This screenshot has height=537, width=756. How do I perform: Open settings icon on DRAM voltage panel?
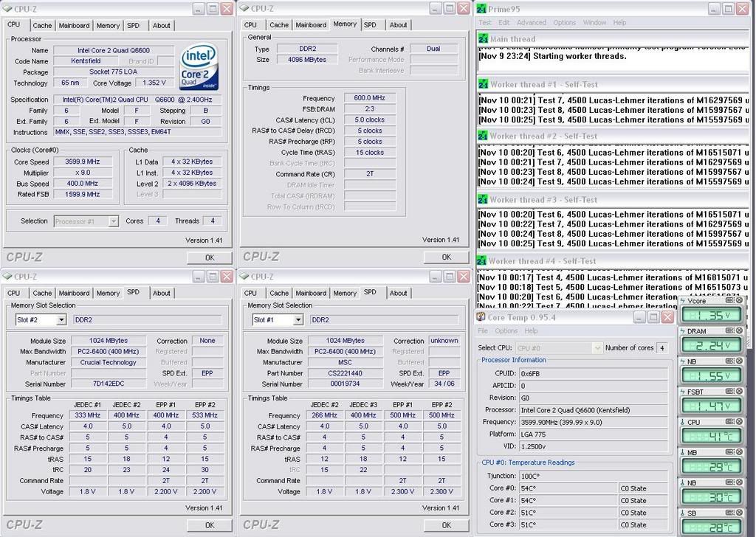(x=730, y=330)
